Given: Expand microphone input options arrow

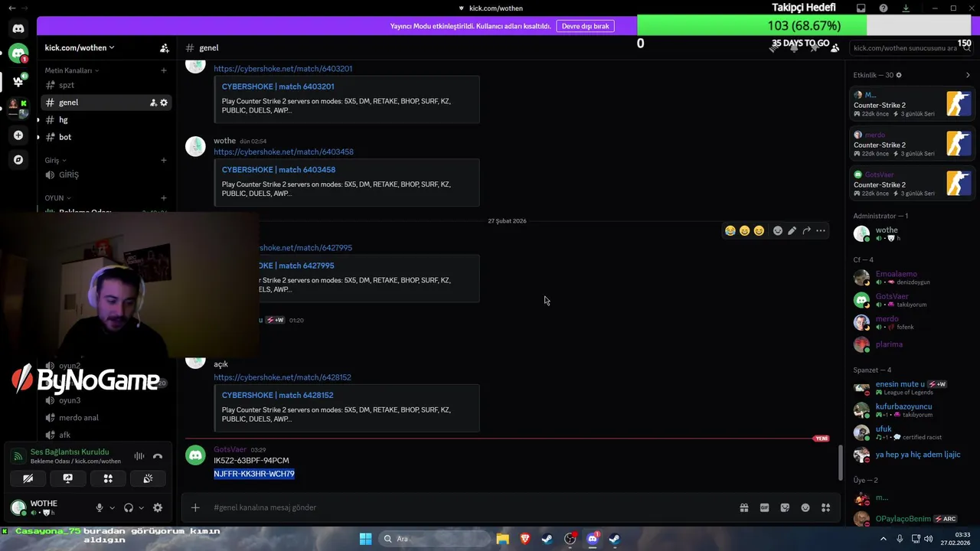Looking at the screenshot, I should click(112, 507).
